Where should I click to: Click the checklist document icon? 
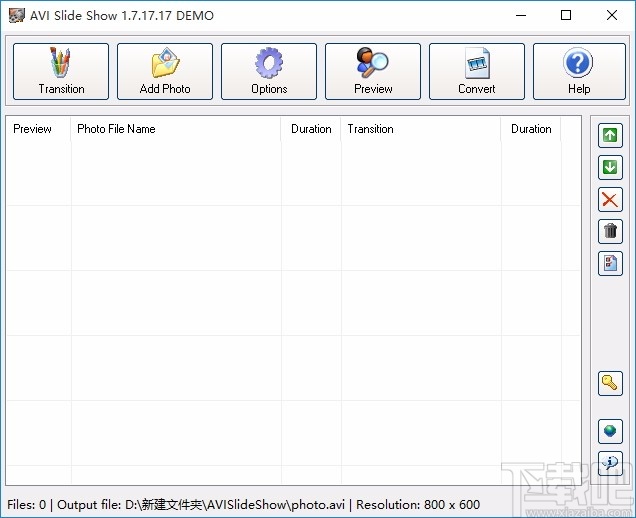pos(610,263)
